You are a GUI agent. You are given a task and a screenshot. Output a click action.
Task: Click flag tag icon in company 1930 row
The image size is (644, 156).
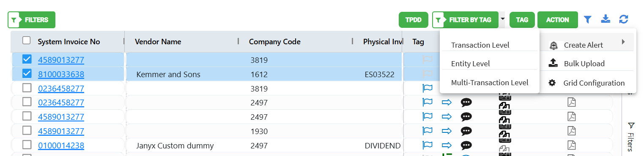click(x=428, y=131)
